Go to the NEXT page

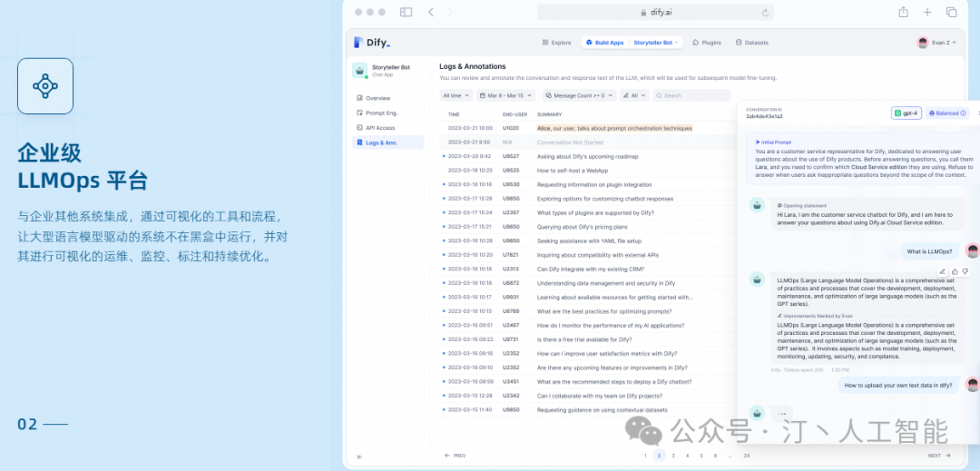tap(939, 456)
